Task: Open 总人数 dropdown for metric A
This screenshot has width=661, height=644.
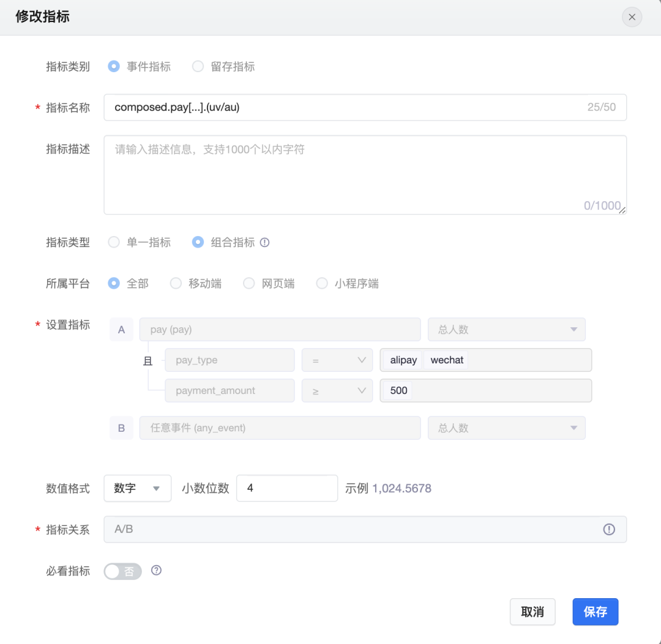Action: pyautogui.click(x=506, y=330)
